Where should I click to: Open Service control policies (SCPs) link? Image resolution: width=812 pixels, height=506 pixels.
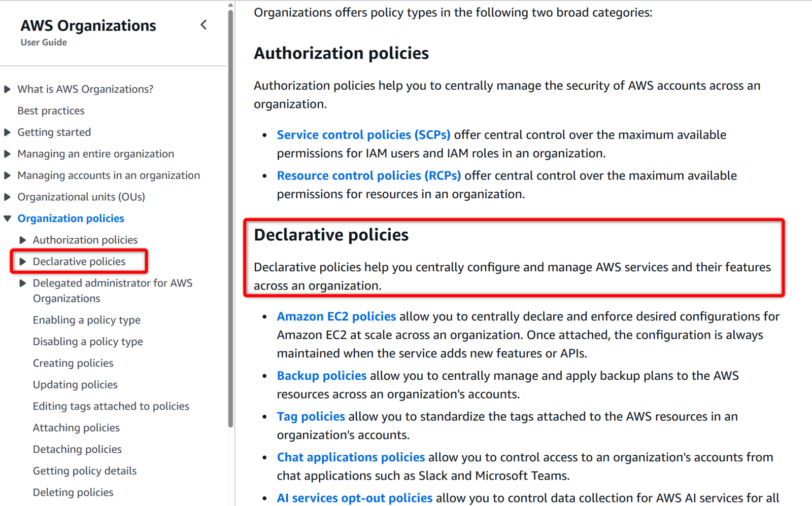pos(363,135)
